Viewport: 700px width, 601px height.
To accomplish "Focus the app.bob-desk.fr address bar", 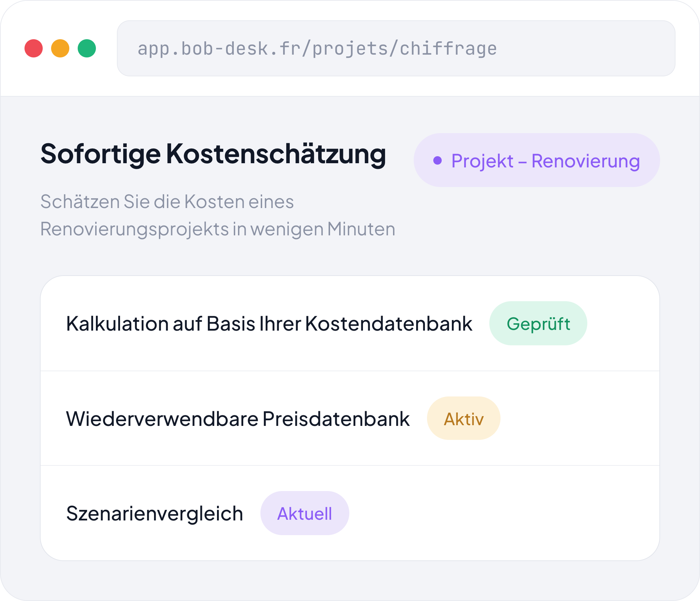I will 396,48.
